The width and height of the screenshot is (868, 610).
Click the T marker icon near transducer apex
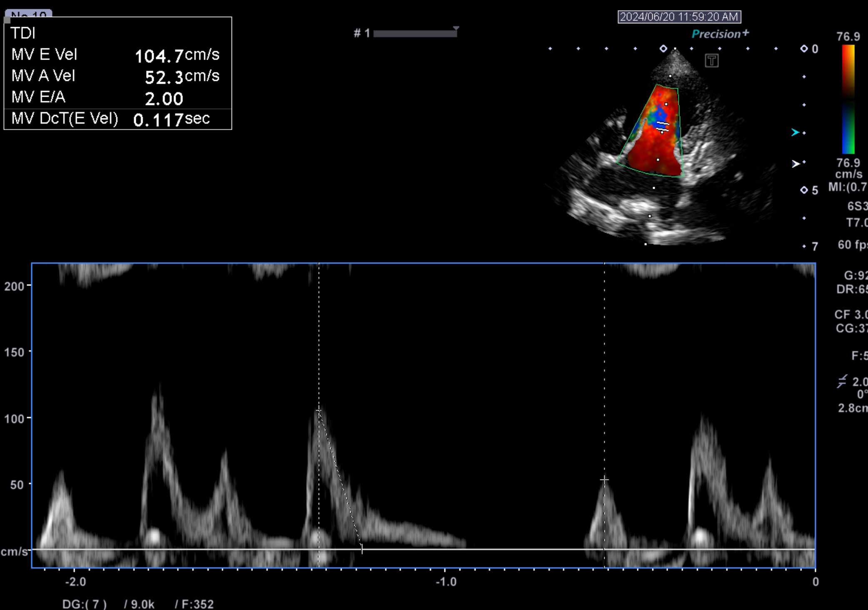(711, 61)
